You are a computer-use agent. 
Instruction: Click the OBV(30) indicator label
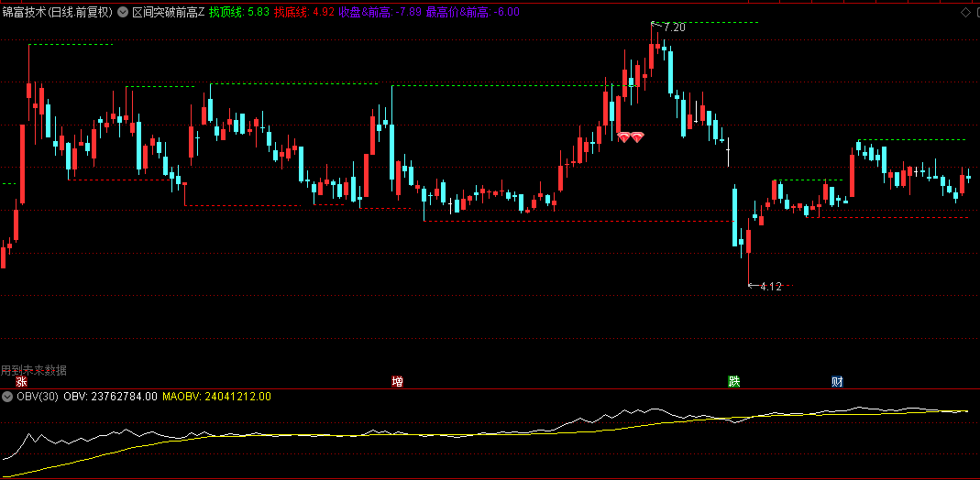tap(38, 397)
